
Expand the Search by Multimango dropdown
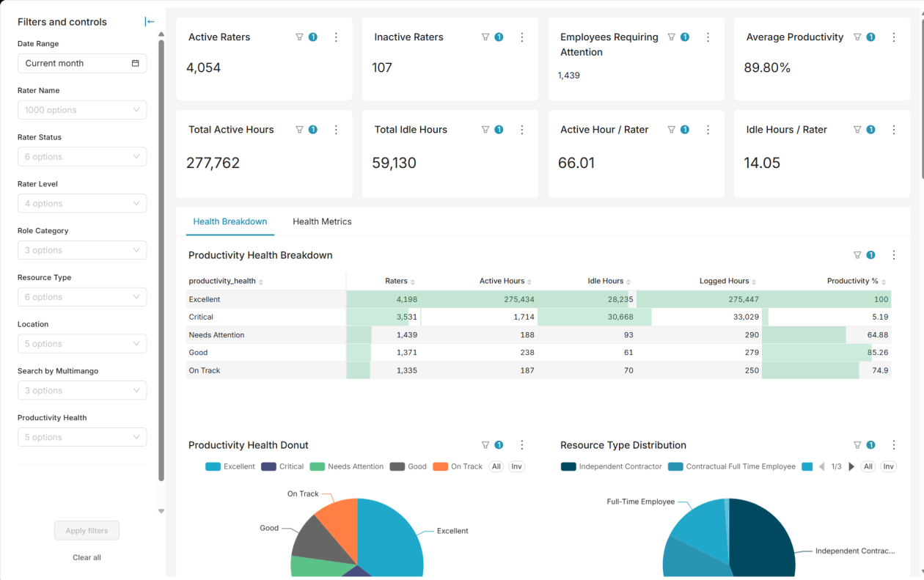82,391
